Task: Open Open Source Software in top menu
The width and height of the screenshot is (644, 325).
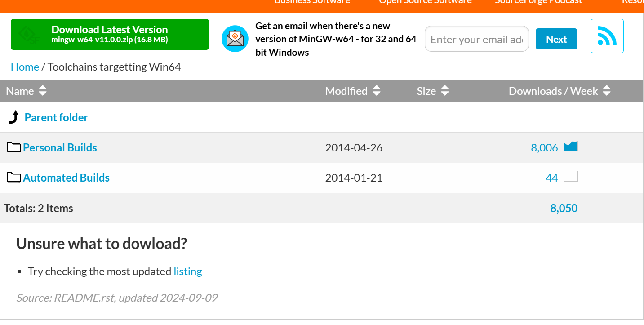Action: click(425, 2)
